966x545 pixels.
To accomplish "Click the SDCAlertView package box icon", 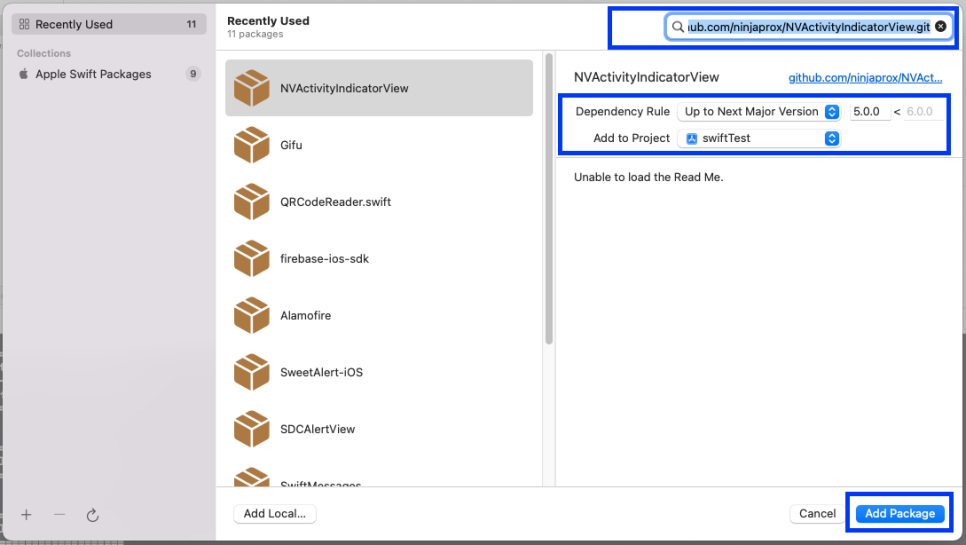I will pyautogui.click(x=251, y=429).
